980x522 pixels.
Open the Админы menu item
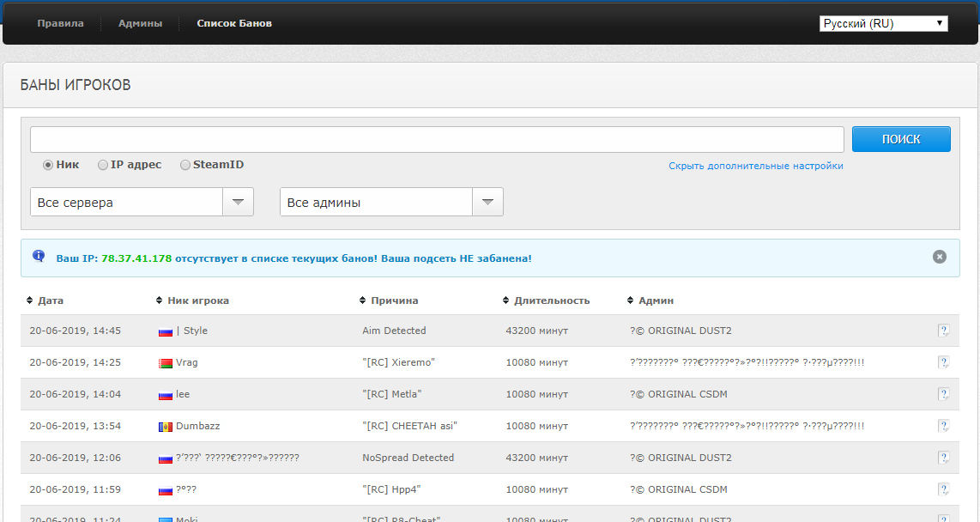[x=140, y=24]
